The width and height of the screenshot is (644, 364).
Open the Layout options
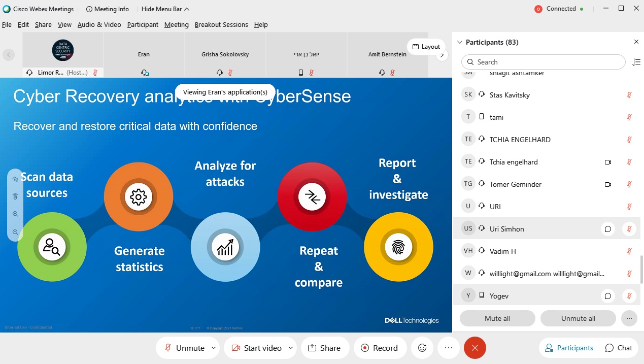[426, 47]
